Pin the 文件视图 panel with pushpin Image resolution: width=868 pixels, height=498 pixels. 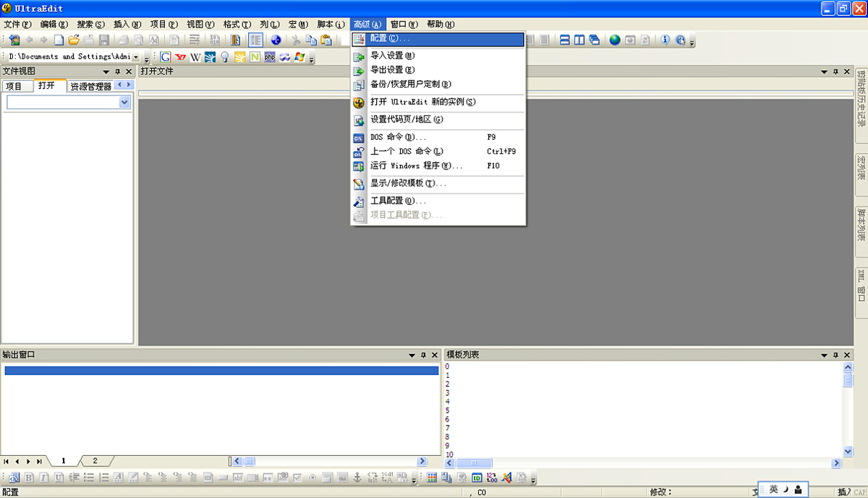(x=117, y=72)
